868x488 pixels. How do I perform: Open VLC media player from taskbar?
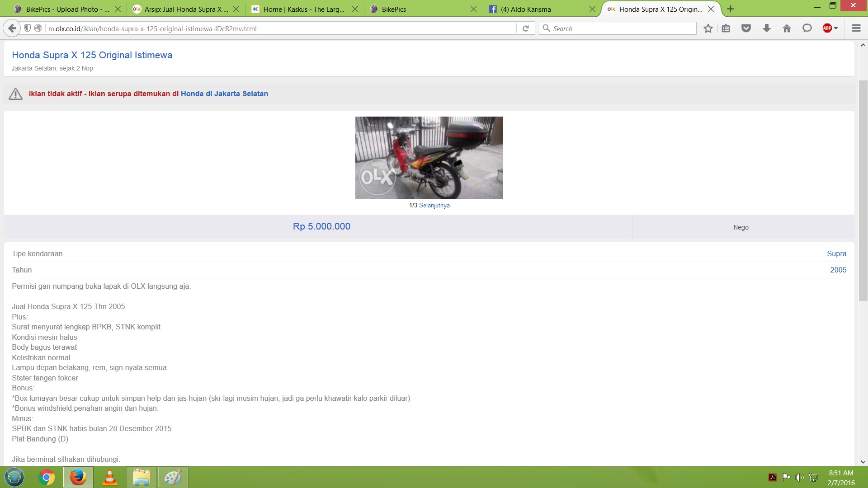[109, 477]
